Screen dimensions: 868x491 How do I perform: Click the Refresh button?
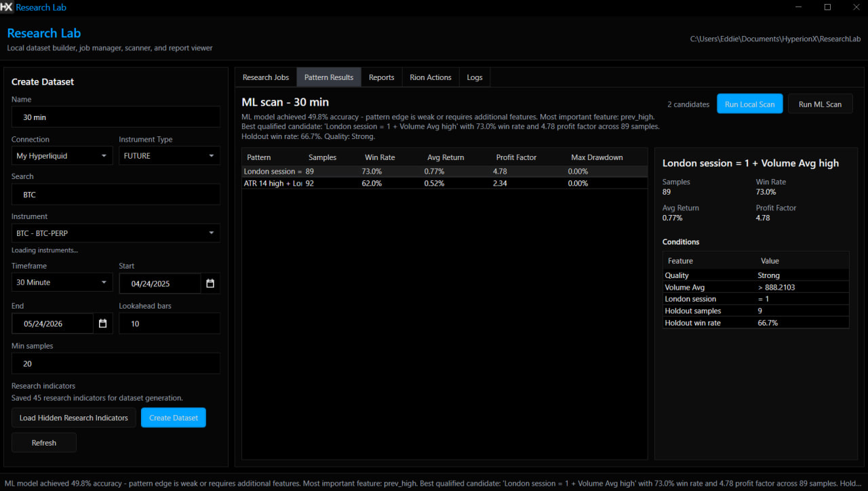point(44,443)
